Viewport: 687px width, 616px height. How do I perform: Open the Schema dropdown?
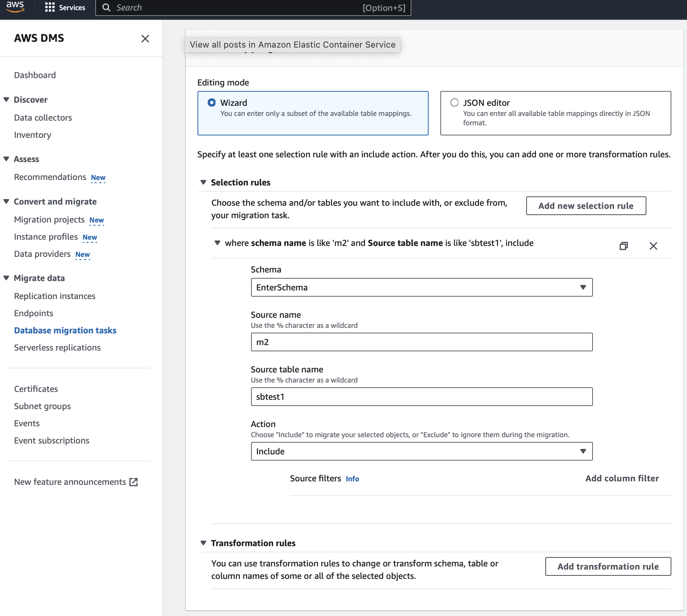(x=422, y=287)
